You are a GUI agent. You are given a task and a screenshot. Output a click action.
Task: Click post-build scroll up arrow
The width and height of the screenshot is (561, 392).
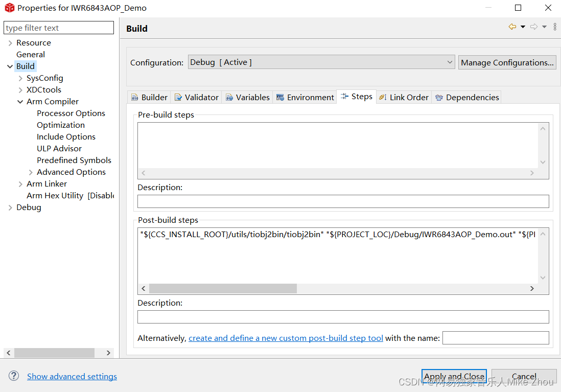(x=543, y=234)
